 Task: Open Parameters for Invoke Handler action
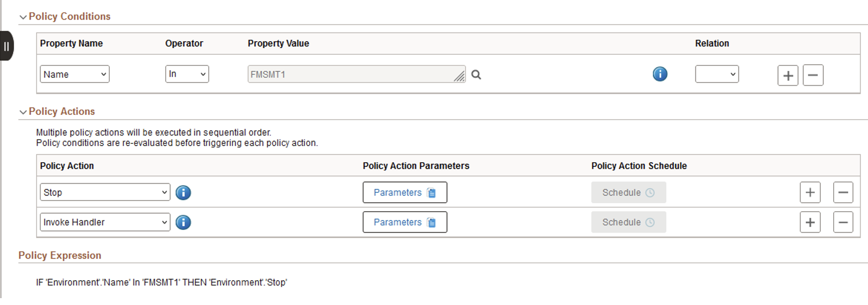[x=405, y=223]
